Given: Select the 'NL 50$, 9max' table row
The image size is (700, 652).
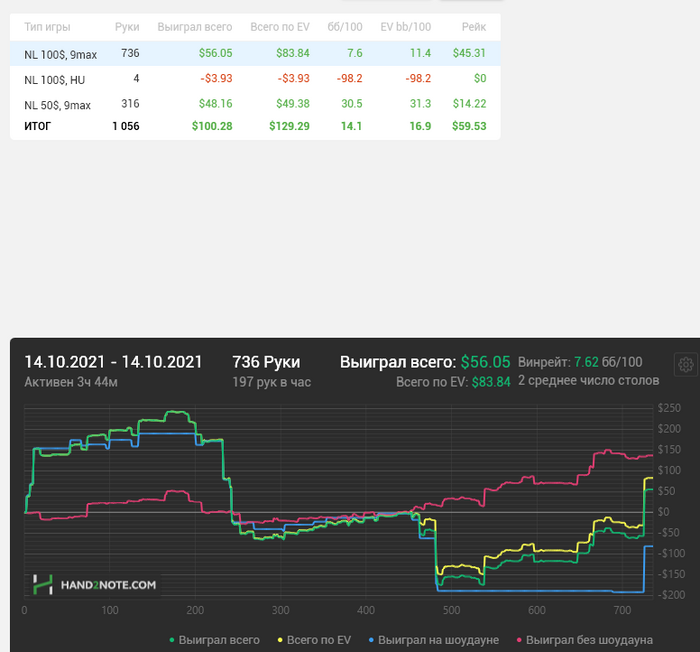Looking at the screenshot, I should tap(255, 104).
